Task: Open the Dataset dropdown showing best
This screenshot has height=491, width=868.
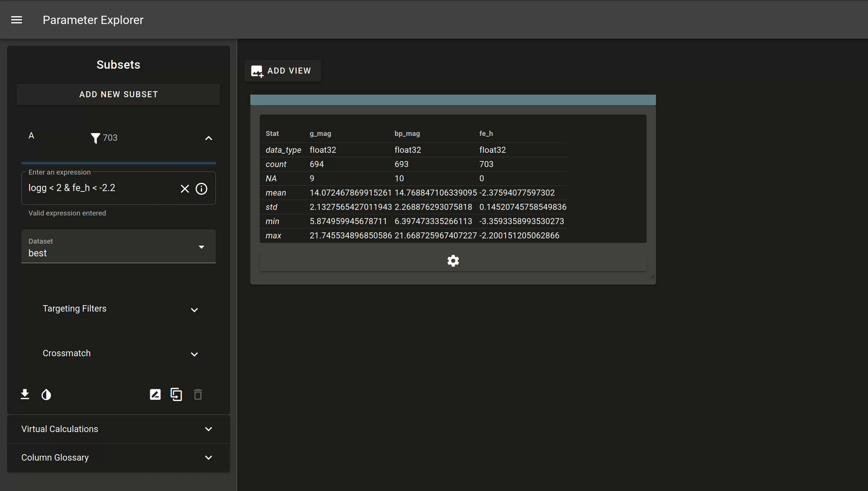Action: pyautogui.click(x=119, y=247)
